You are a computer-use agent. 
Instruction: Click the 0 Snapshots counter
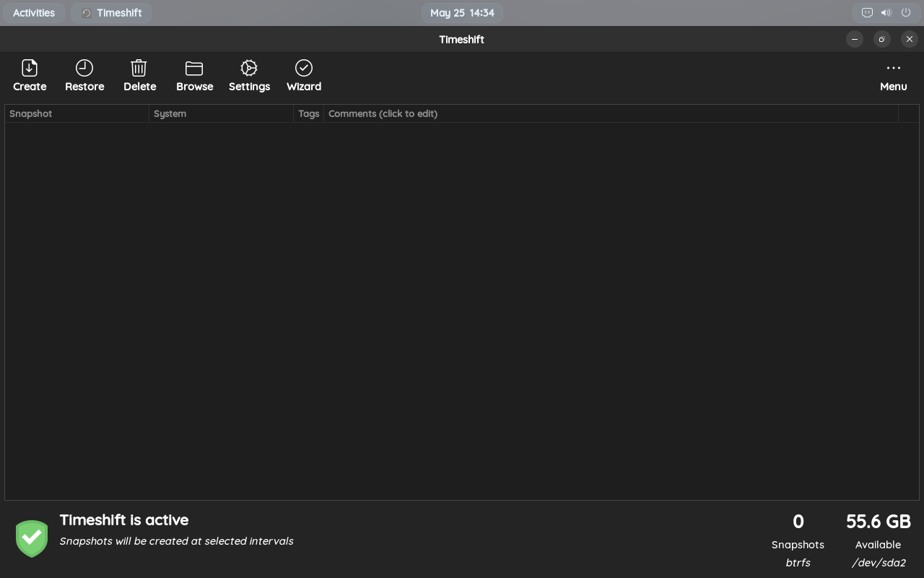tap(798, 522)
